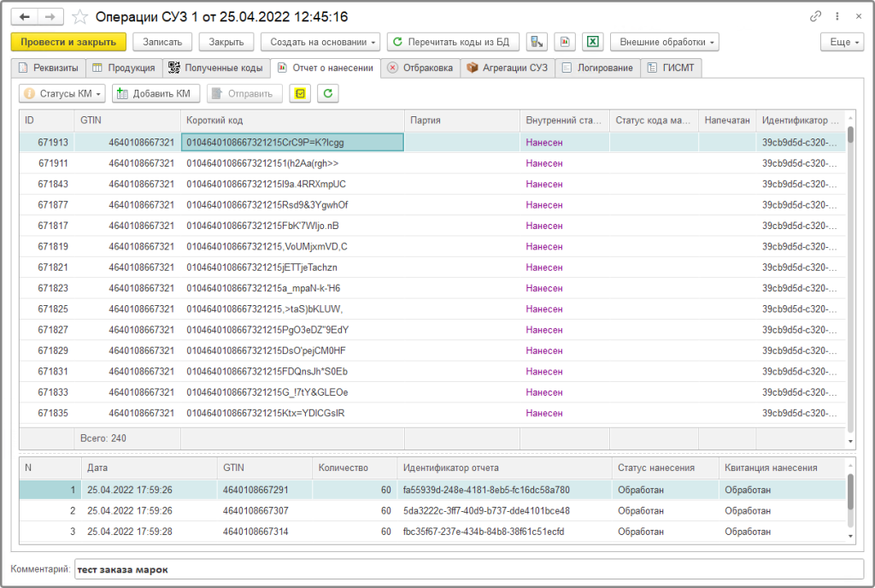Screen dimensions: 875x588
Task: Click the document structure icon after Перечитать коды
Action: 537,42
